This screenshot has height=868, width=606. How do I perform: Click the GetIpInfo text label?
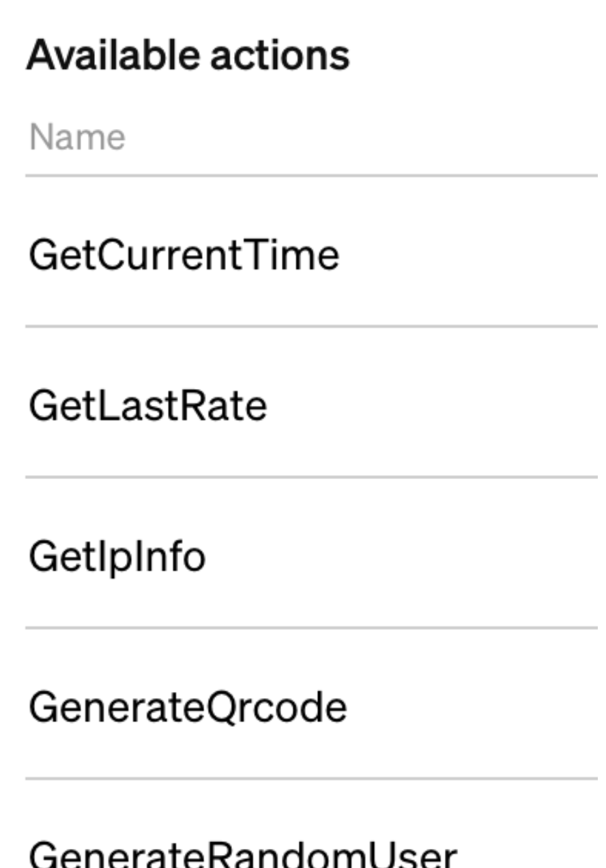(117, 557)
